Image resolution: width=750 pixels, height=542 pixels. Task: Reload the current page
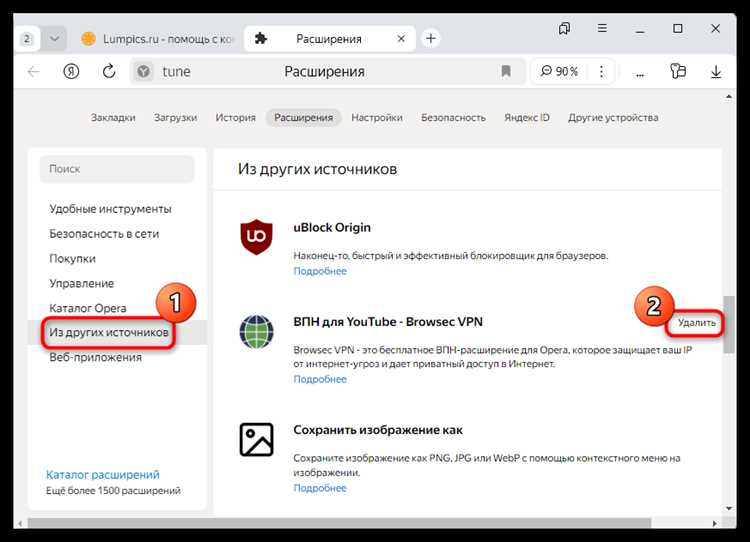click(x=109, y=72)
